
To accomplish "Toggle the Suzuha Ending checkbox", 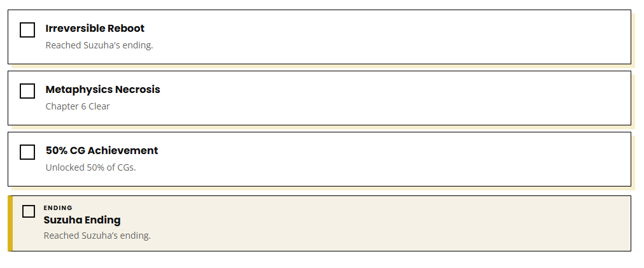I will tap(29, 211).
